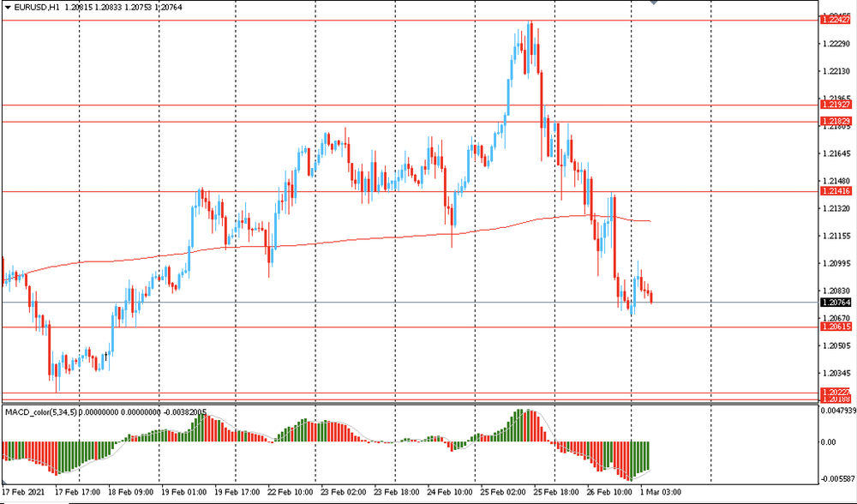Click the 1 Mar 03:00 time label
This screenshot has height=504, width=857.
coord(661,492)
